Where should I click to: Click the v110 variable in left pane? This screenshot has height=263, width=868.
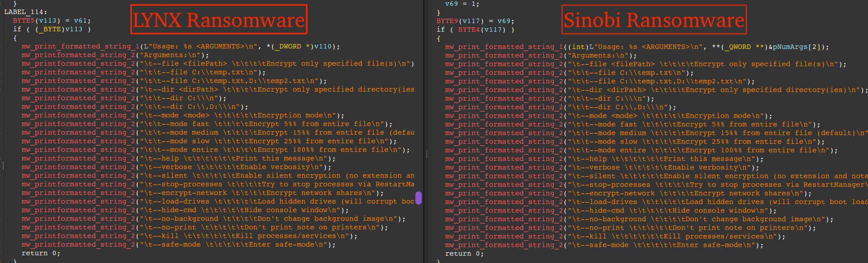pyautogui.click(x=325, y=46)
